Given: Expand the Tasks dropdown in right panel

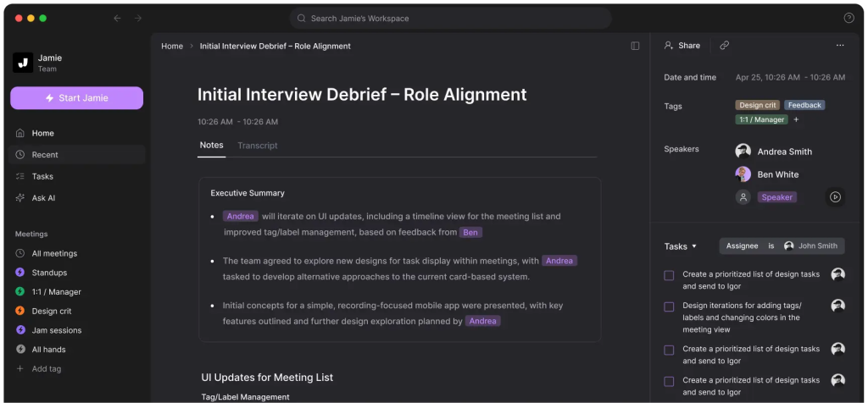Looking at the screenshot, I should tap(681, 246).
